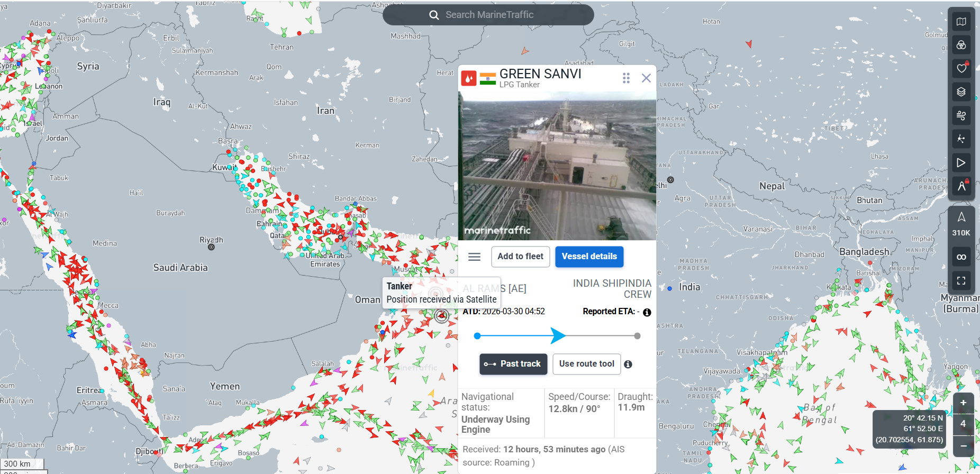This screenshot has width=980, height=474.
Task: Click the Search MarineTraffic field
Action: point(488,15)
